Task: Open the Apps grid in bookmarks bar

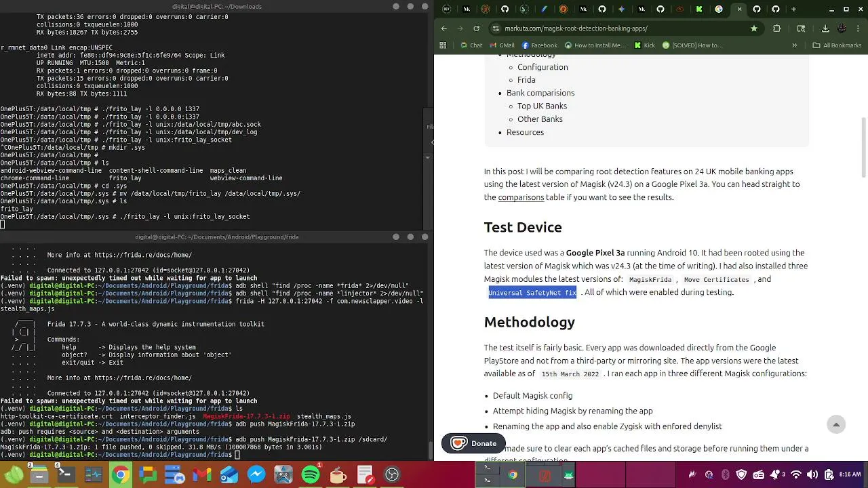Action: [443, 45]
